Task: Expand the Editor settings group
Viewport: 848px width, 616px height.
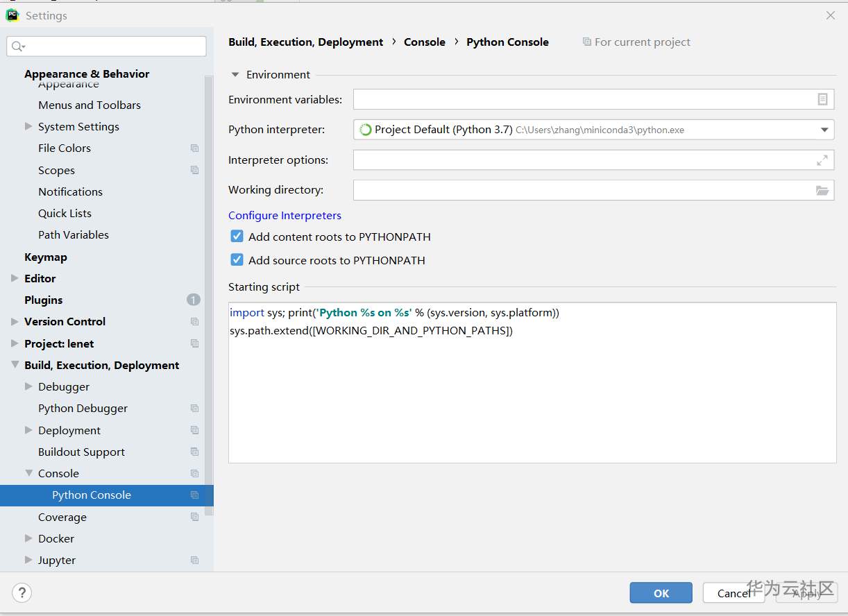Action: (15, 278)
